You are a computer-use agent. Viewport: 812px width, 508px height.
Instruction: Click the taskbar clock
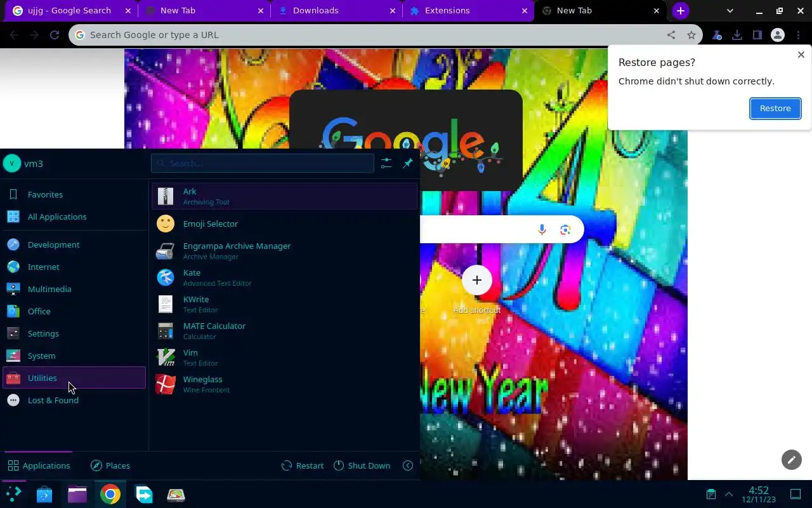pos(759,495)
